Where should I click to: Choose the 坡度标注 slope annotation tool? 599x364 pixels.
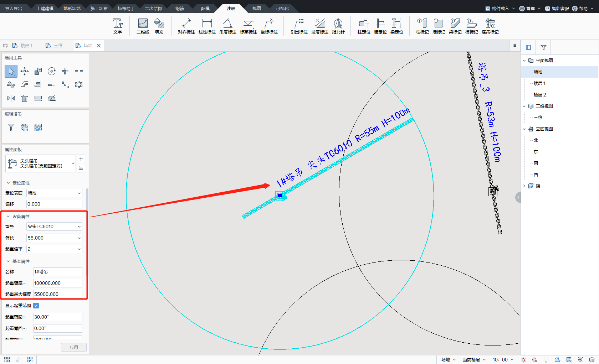coord(320,26)
